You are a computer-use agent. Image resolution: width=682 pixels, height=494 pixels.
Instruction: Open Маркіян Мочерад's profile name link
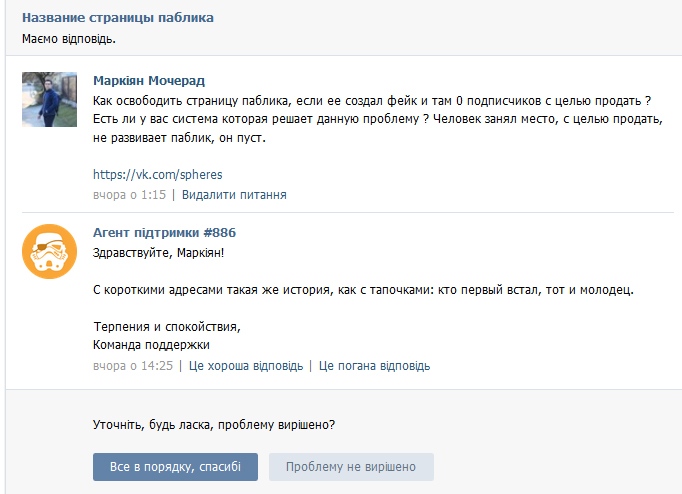tap(148, 81)
